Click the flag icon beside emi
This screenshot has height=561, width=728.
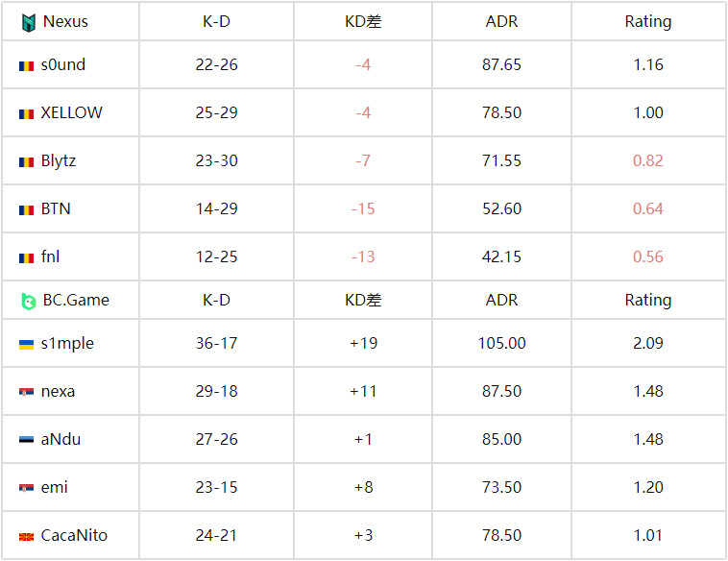pos(27,488)
